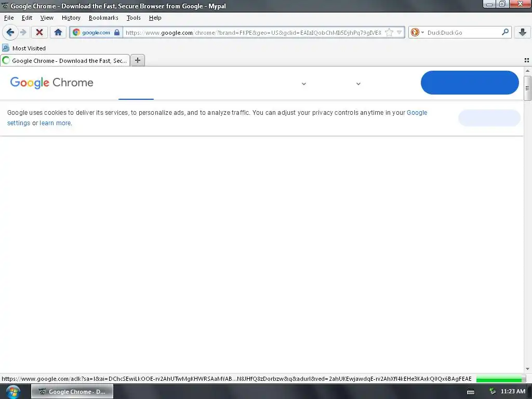Screen dimensions: 532x399
Task: Click the Most Visited bookmark icon
Action: (6, 48)
